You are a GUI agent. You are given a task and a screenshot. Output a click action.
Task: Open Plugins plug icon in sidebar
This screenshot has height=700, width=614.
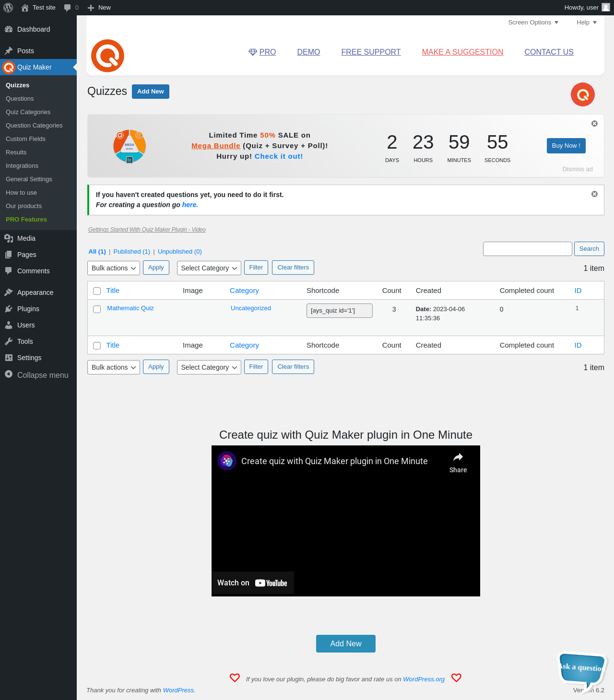tap(9, 309)
